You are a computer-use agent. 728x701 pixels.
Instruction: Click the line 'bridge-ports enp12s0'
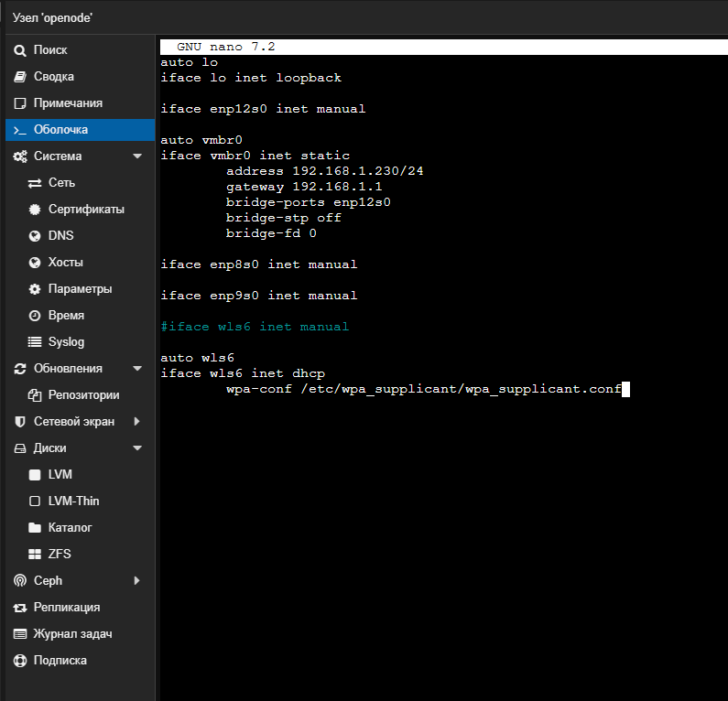point(309,202)
